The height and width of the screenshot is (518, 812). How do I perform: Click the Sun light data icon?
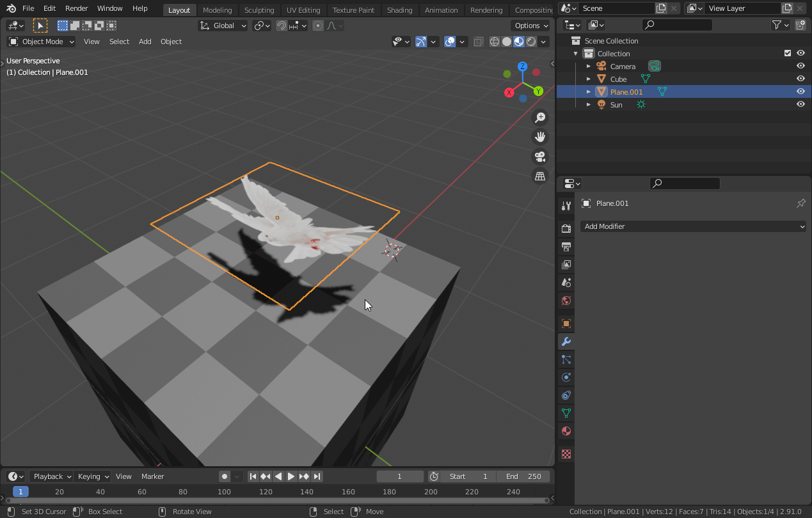641,104
